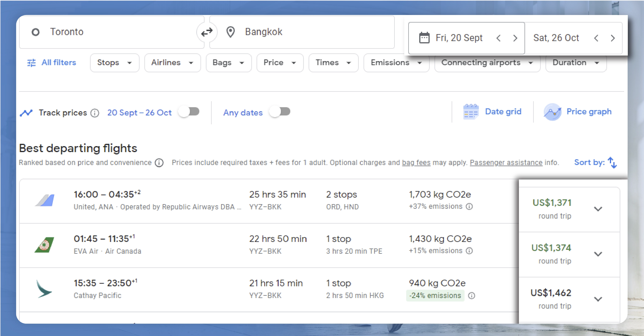Click the 1,430 kg CO2e emissions value
This screenshot has height=336, width=644.
pos(440,239)
